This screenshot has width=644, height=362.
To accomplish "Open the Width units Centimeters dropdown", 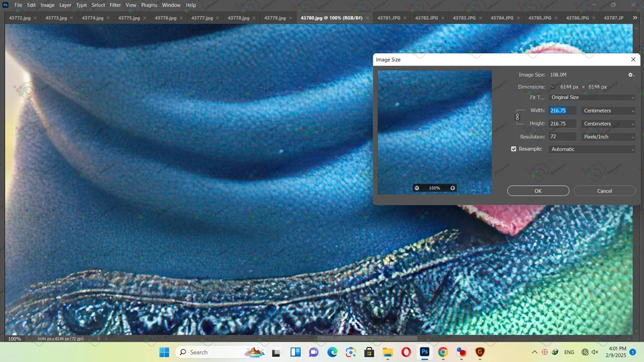I will point(608,111).
